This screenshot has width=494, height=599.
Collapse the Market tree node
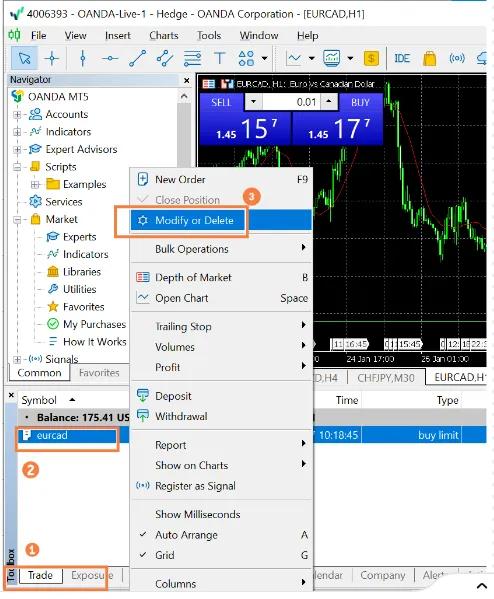pyautogui.click(x=17, y=220)
